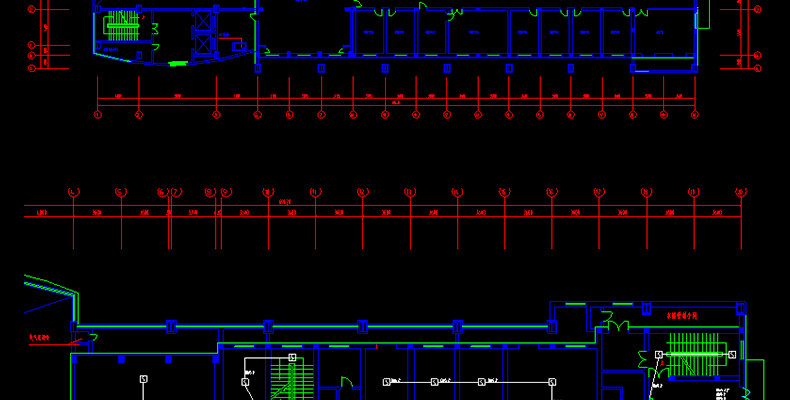Select the detector symbol atop the middle staircase
The image size is (790, 400).
[292, 358]
